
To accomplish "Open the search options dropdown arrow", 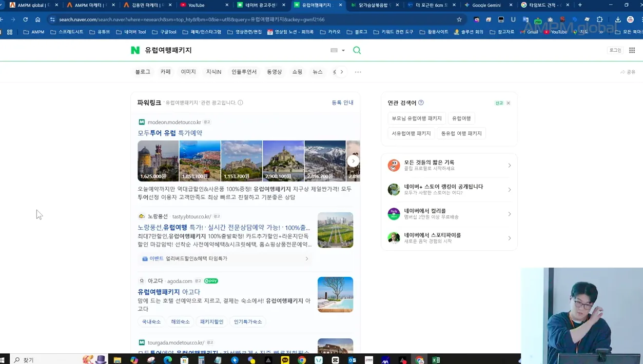I will 343,50.
